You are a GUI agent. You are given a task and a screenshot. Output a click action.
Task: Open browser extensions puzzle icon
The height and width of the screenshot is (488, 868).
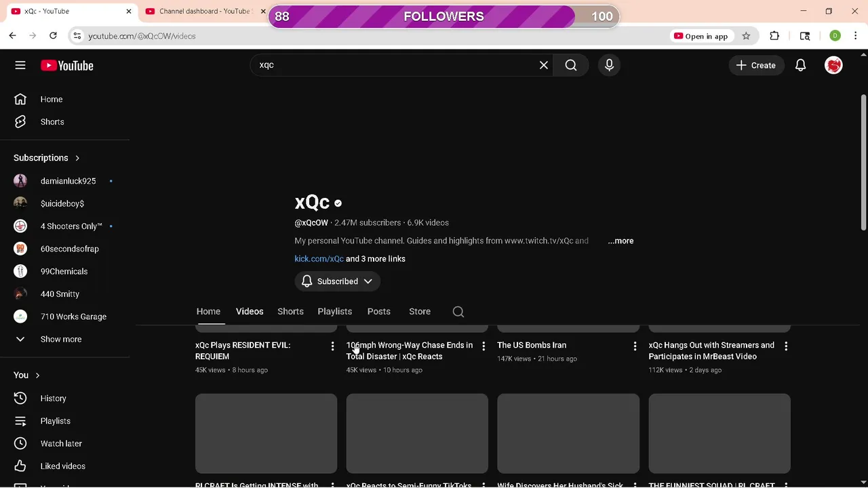tap(774, 36)
